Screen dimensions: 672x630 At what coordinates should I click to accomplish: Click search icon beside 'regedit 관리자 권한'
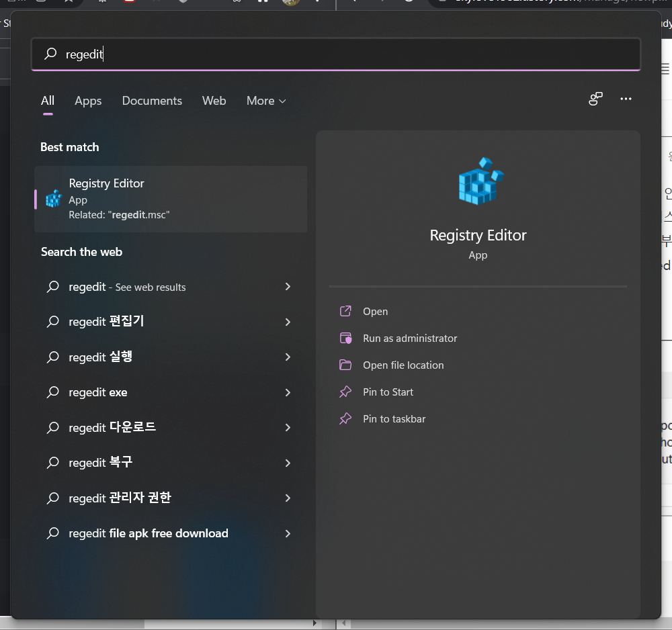(52, 498)
